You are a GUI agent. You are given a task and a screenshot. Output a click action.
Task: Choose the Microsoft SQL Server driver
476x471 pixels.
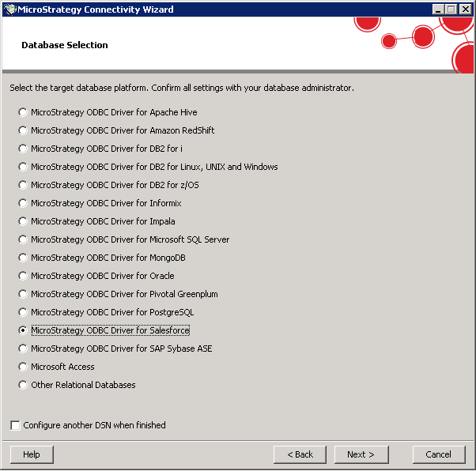23,239
